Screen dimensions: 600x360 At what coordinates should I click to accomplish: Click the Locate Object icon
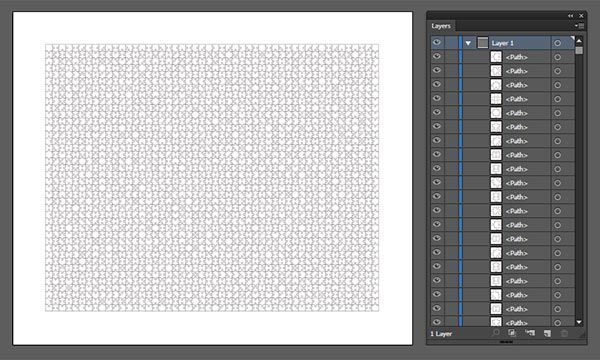pyautogui.click(x=496, y=333)
